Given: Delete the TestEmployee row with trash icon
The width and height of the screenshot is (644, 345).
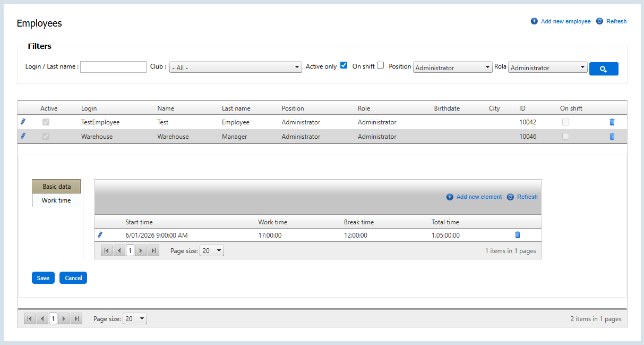Looking at the screenshot, I should [612, 122].
